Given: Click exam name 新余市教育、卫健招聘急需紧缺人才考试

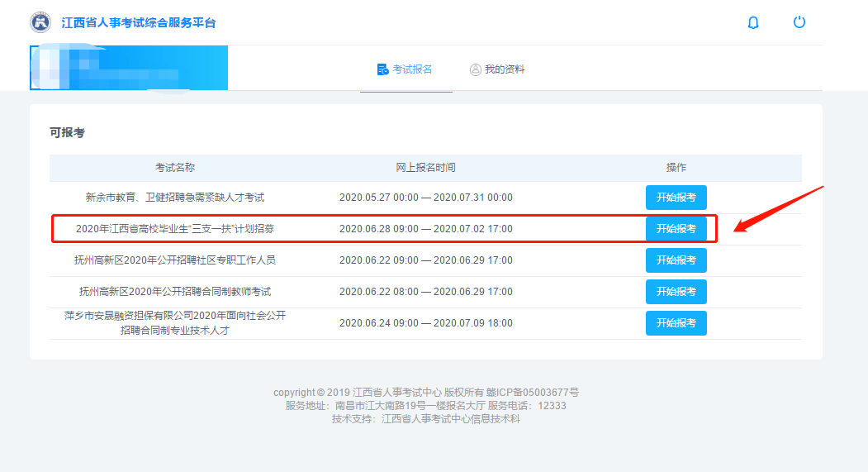Looking at the screenshot, I should coord(175,198).
